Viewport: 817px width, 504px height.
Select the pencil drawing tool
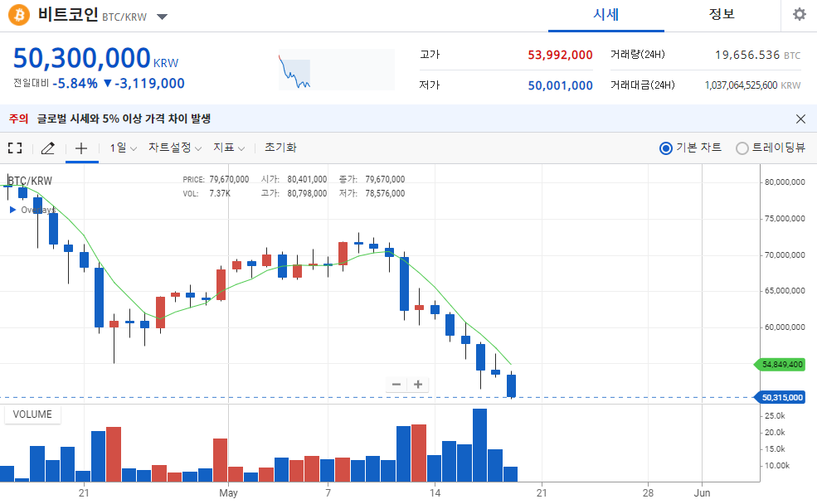tap(48, 148)
